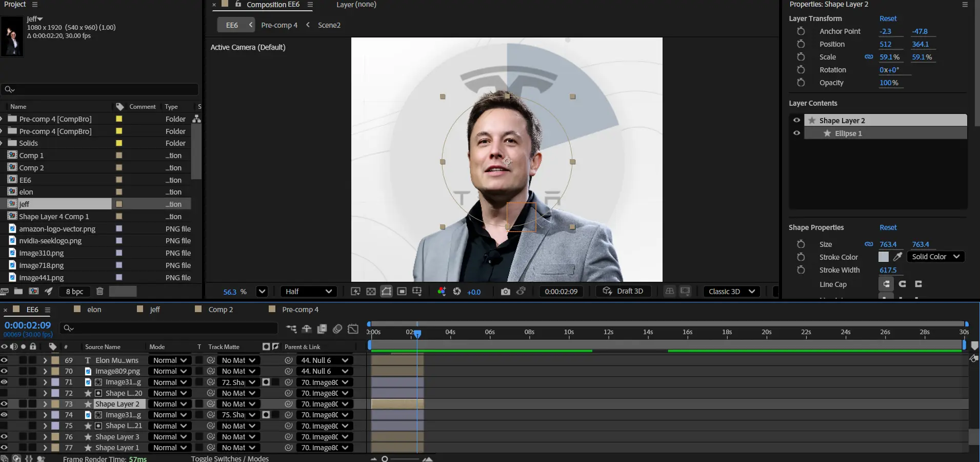Click the Position stopwatch icon
The height and width of the screenshot is (462, 980).
coord(801,44)
